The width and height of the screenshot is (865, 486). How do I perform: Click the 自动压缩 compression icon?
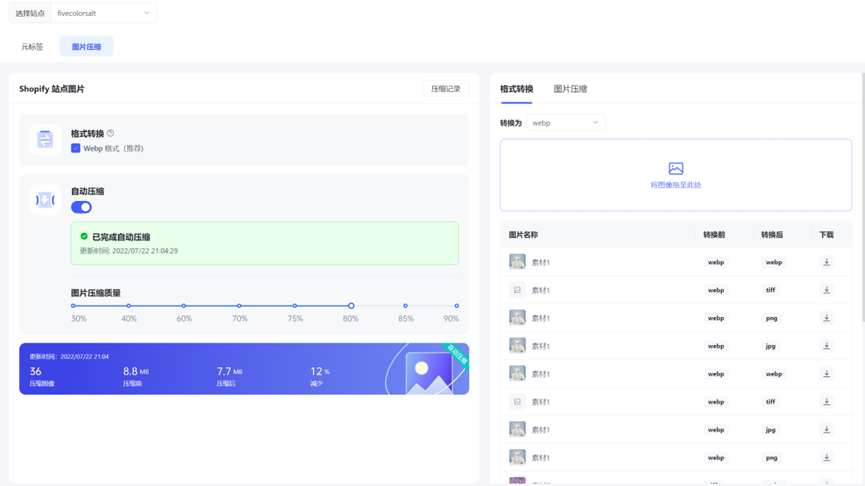coord(45,200)
